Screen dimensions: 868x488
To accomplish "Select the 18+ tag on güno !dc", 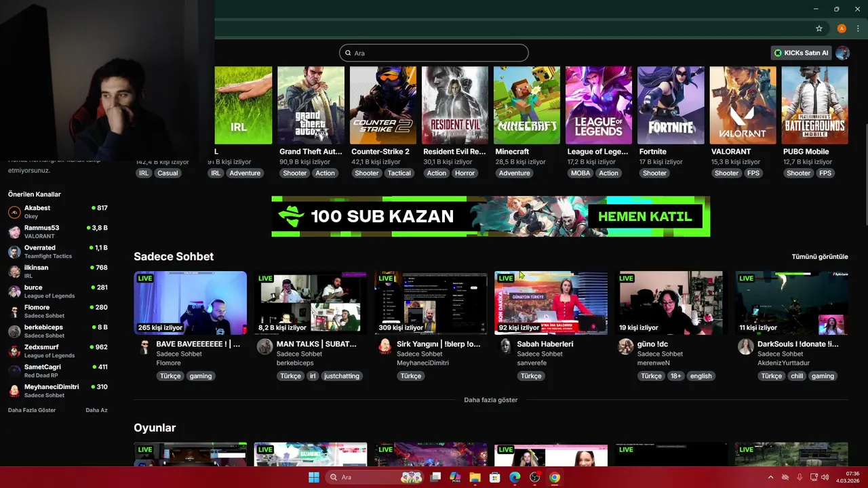I will [676, 376].
